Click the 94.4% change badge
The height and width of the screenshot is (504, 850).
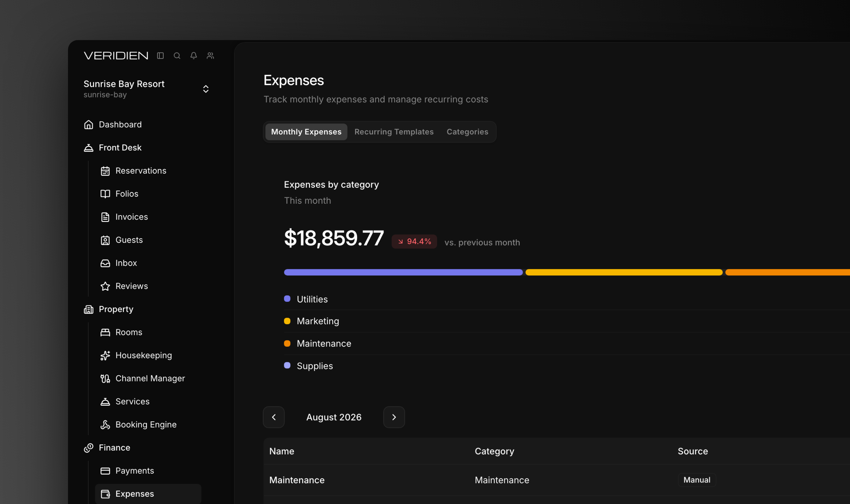pyautogui.click(x=414, y=241)
